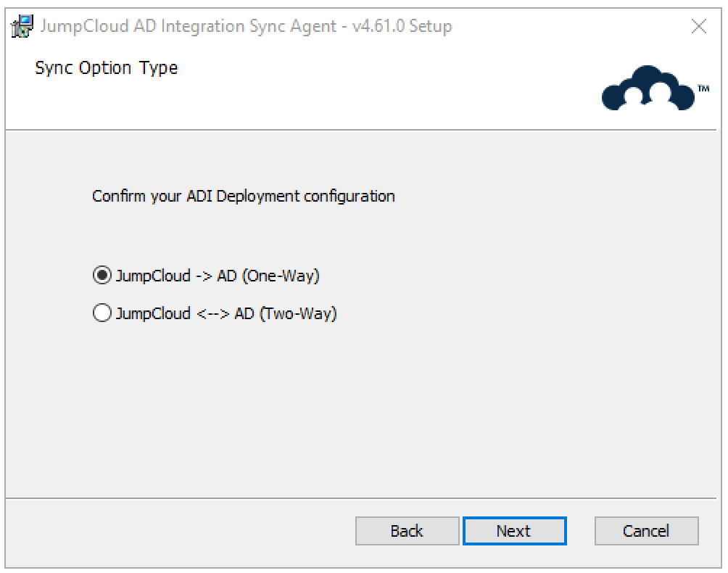Image resolution: width=728 pixels, height=573 pixels.
Task: Close the setup window with the X
Action: [x=699, y=27]
